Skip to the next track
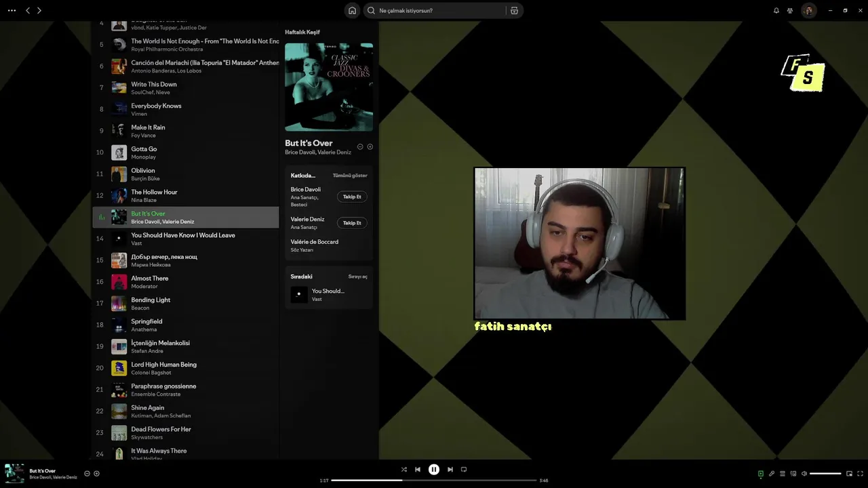 [x=450, y=469]
